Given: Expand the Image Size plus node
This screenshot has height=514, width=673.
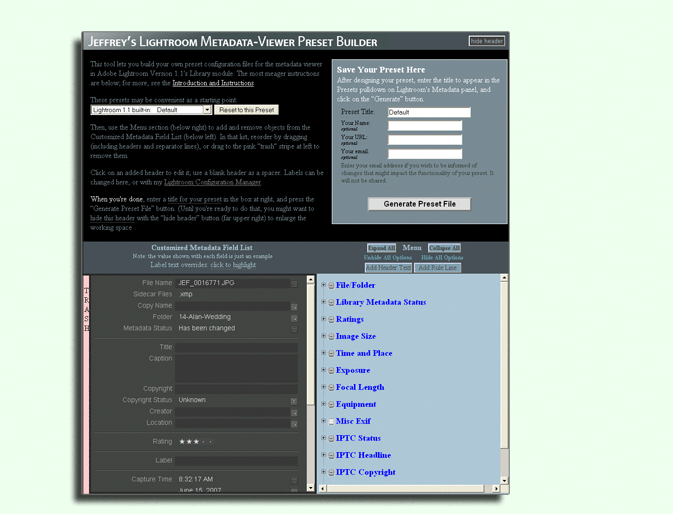Looking at the screenshot, I should (324, 336).
